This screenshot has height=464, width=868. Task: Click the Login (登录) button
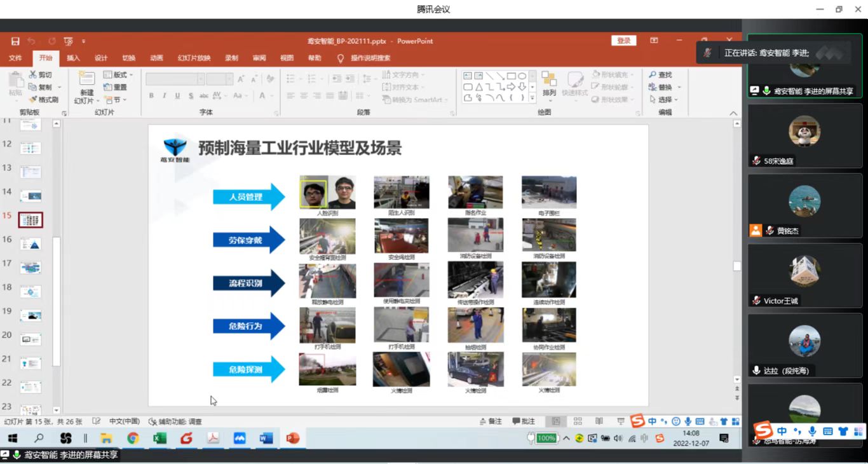[623, 41]
